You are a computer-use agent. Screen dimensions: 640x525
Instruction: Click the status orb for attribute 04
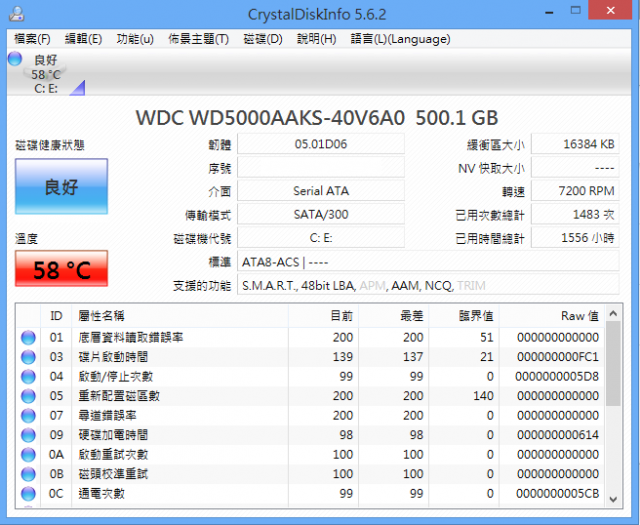click(28, 376)
